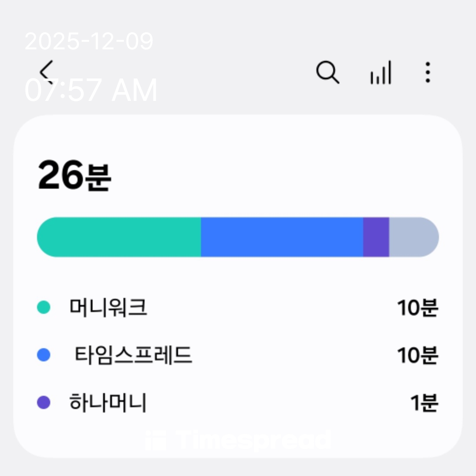
Task: Tap the 2025-12-09 date overlay text
Action: tap(89, 42)
